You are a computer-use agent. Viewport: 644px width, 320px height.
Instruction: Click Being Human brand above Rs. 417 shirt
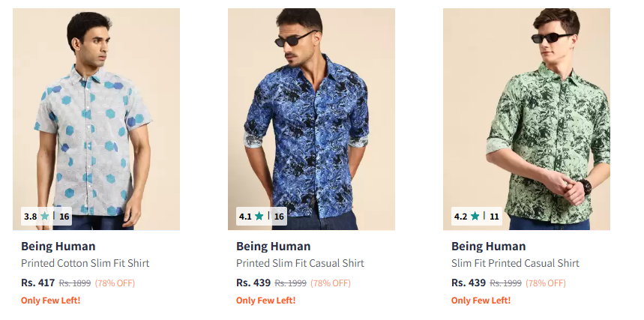[58, 246]
